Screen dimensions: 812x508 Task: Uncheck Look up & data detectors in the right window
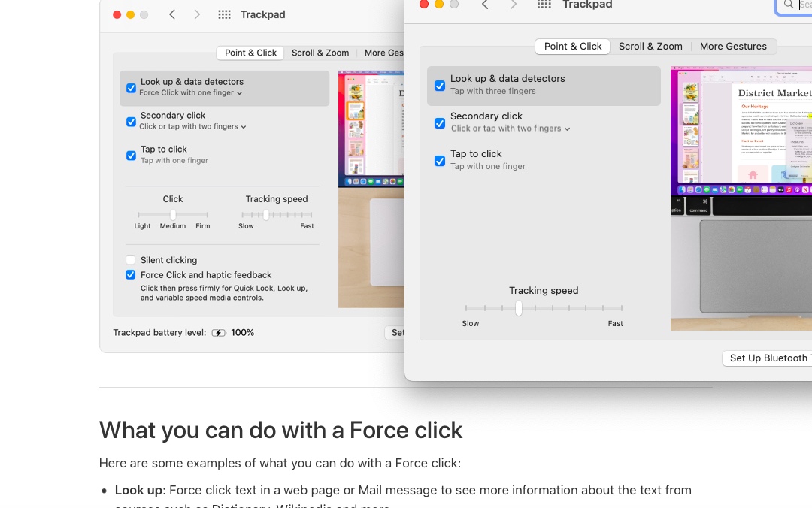440,86
